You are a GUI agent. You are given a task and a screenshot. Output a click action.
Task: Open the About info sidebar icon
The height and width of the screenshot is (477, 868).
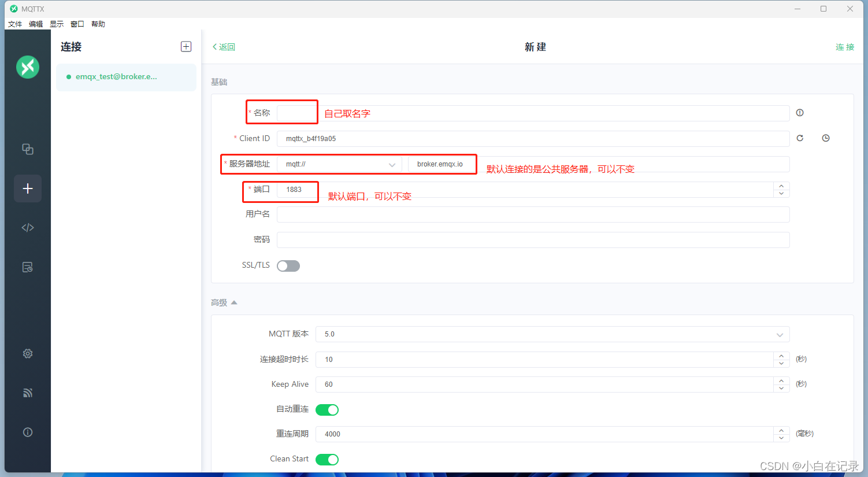pyautogui.click(x=28, y=432)
